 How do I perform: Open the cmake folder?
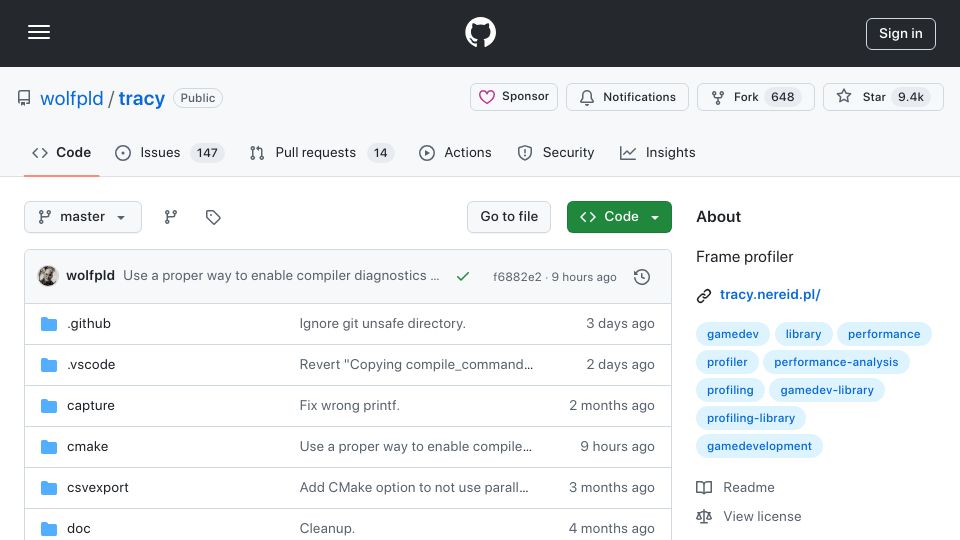tap(88, 446)
